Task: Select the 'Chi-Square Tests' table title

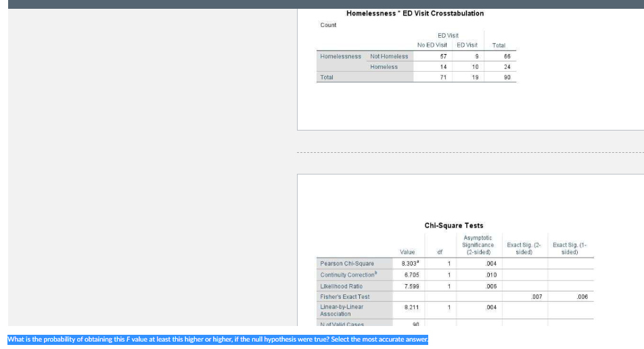Action: point(454,225)
